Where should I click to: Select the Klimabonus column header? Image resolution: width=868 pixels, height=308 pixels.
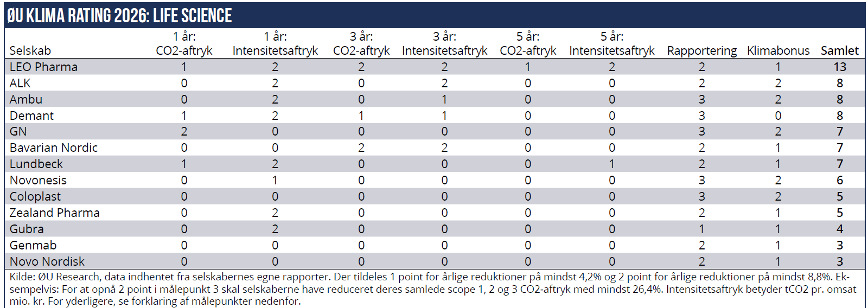(778, 50)
